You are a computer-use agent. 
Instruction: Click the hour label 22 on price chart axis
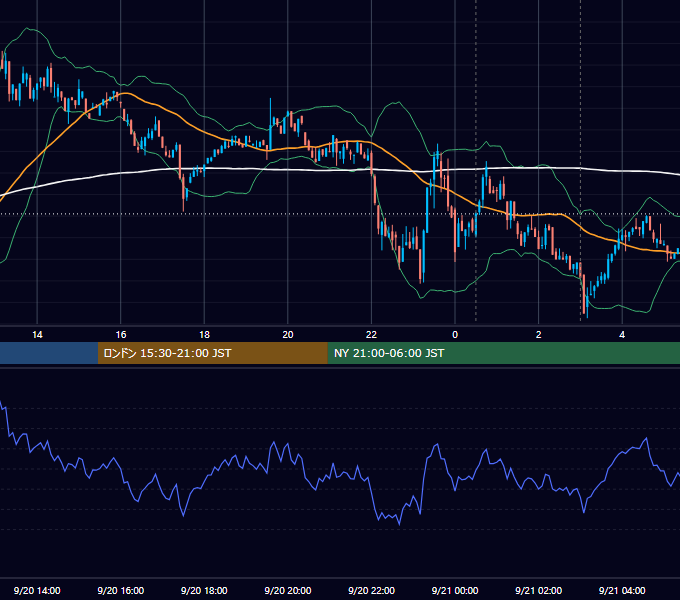click(x=371, y=335)
